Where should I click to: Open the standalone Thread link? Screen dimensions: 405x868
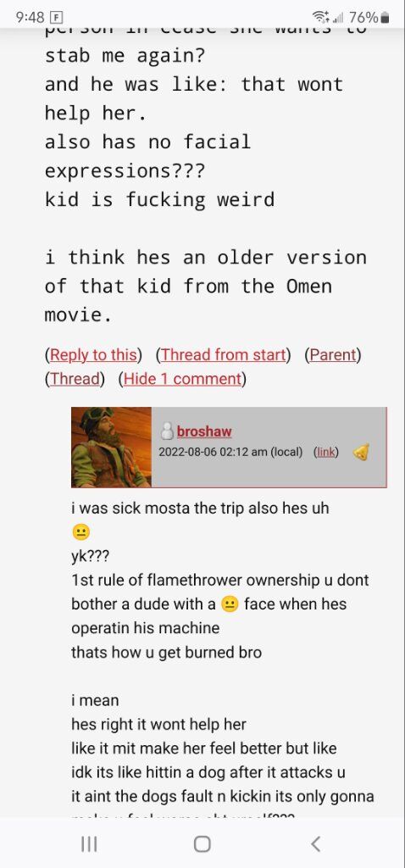[75, 379]
